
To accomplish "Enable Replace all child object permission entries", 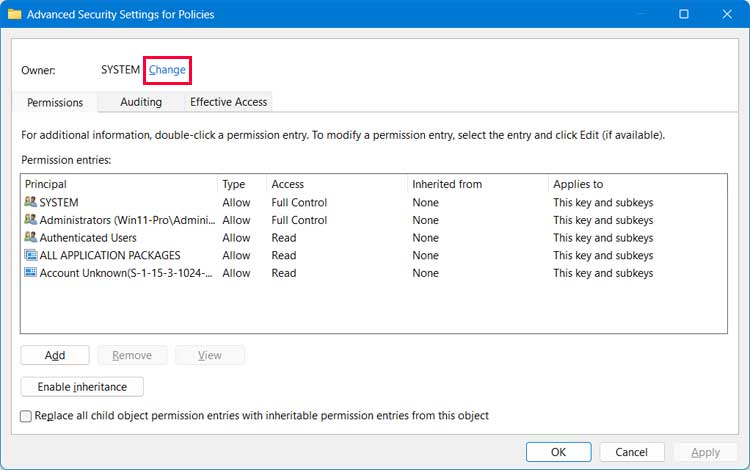I will 26,416.
